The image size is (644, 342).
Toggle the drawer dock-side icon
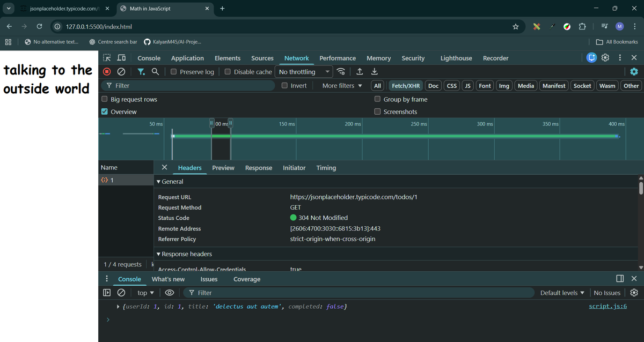click(620, 279)
